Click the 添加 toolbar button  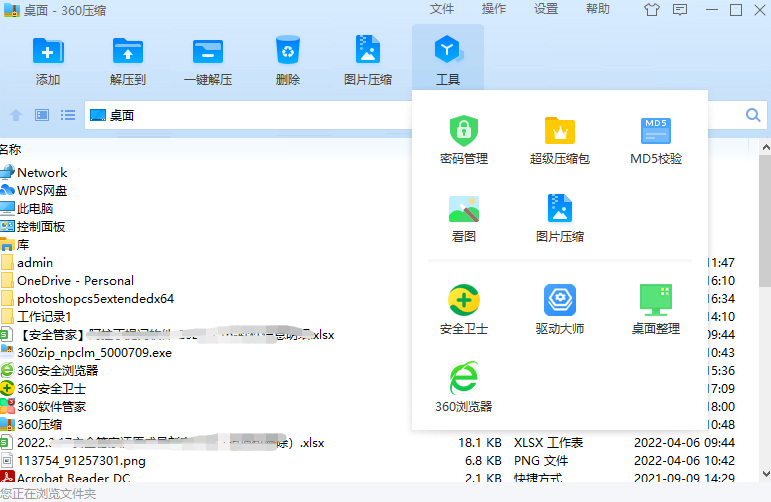point(48,60)
